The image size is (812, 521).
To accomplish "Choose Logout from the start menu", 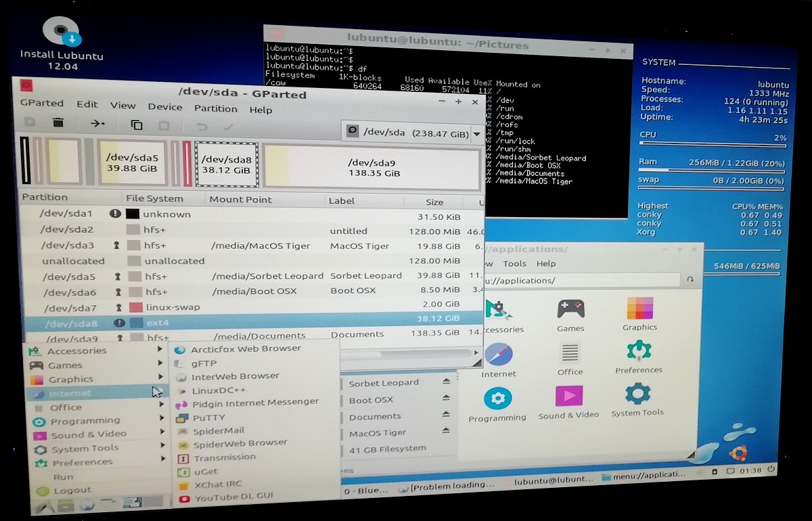I will [x=71, y=491].
